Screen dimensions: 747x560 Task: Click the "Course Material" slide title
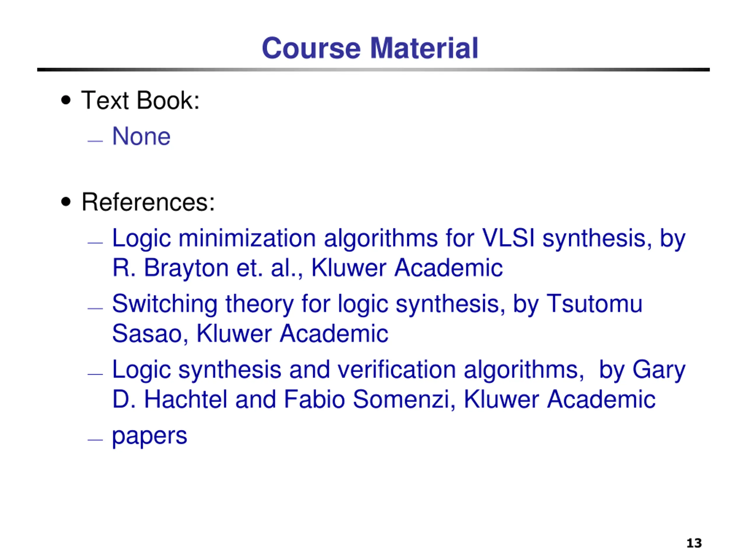(x=370, y=48)
